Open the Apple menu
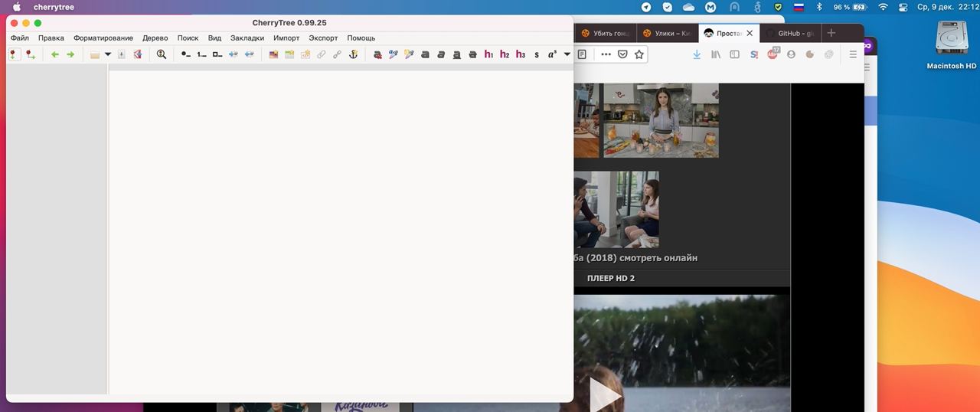This screenshot has width=980, height=412. (16, 7)
